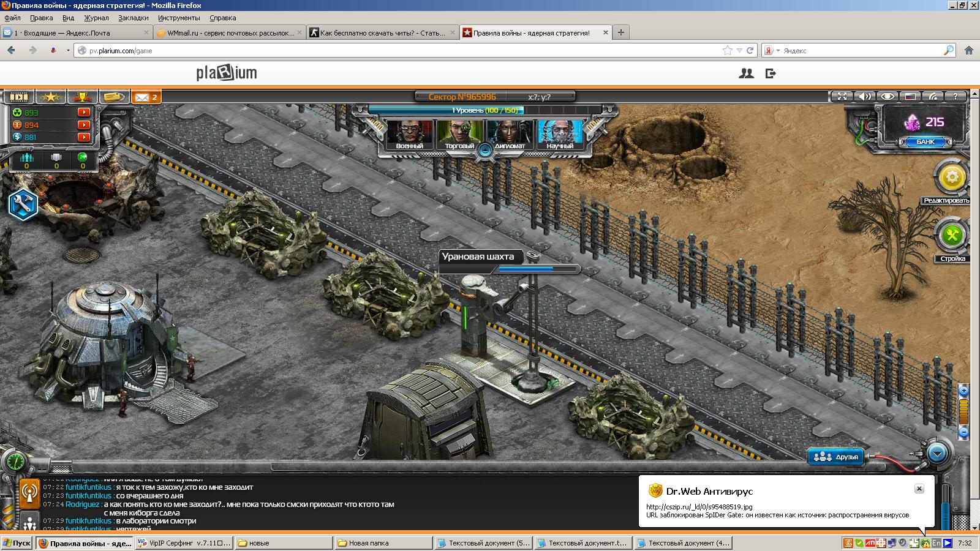Expand titanium details with red arrow
The width and height of the screenshot is (980, 551).
click(x=84, y=125)
